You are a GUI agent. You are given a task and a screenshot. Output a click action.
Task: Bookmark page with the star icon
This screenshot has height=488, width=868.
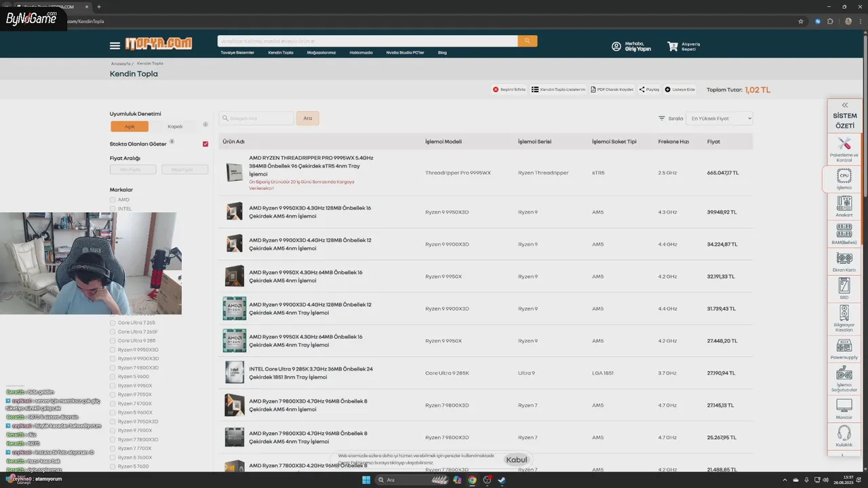[801, 21]
